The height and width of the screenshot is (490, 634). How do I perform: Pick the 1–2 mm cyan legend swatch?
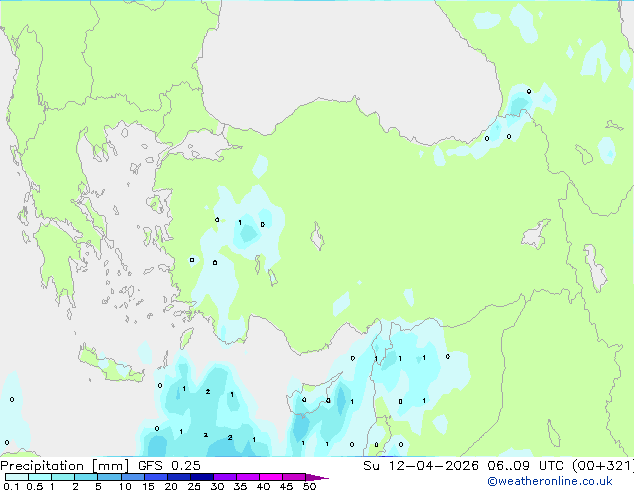point(63,477)
